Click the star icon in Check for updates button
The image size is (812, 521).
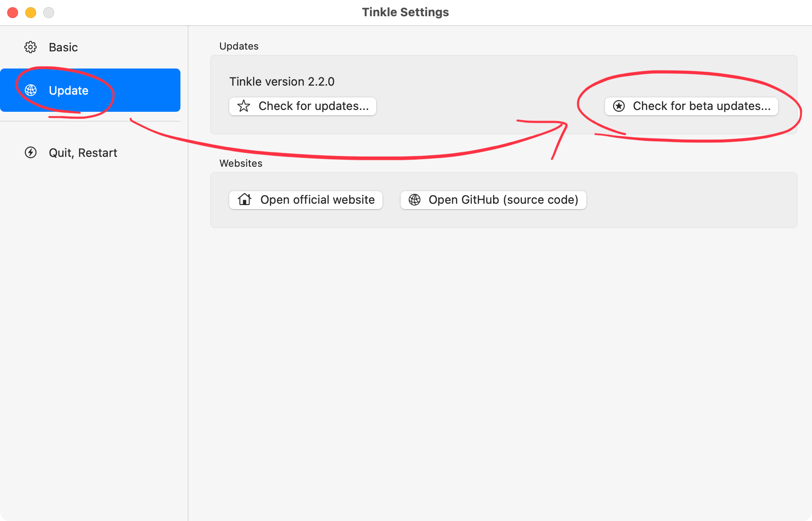(x=244, y=106)
